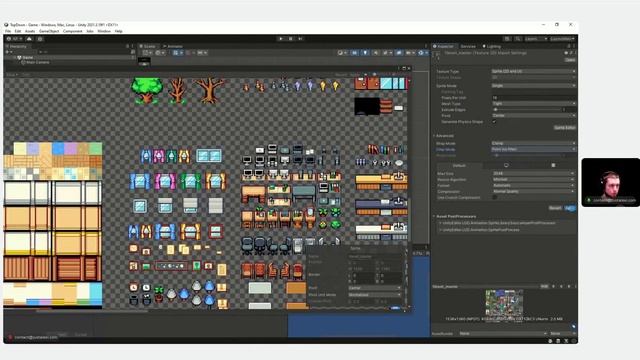This screenshot has height=360, width=640.
Task: Toggle Scene audio button
Action: 376,53
